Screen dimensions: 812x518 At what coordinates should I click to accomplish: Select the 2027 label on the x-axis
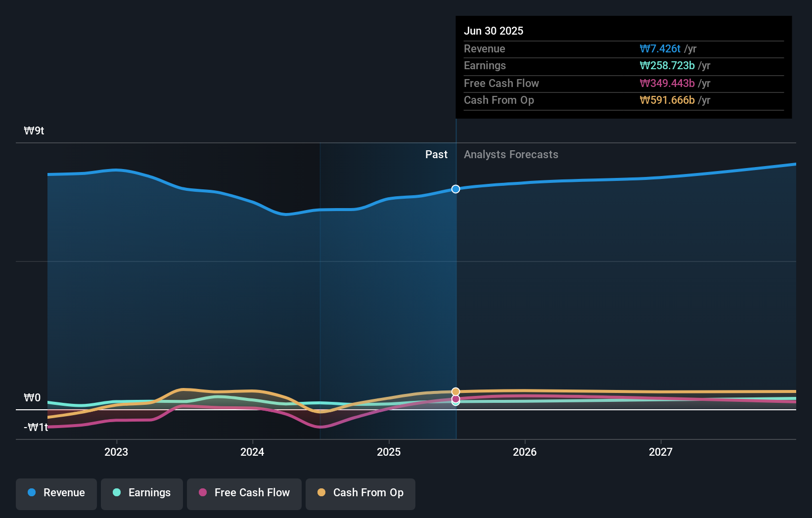661,452
